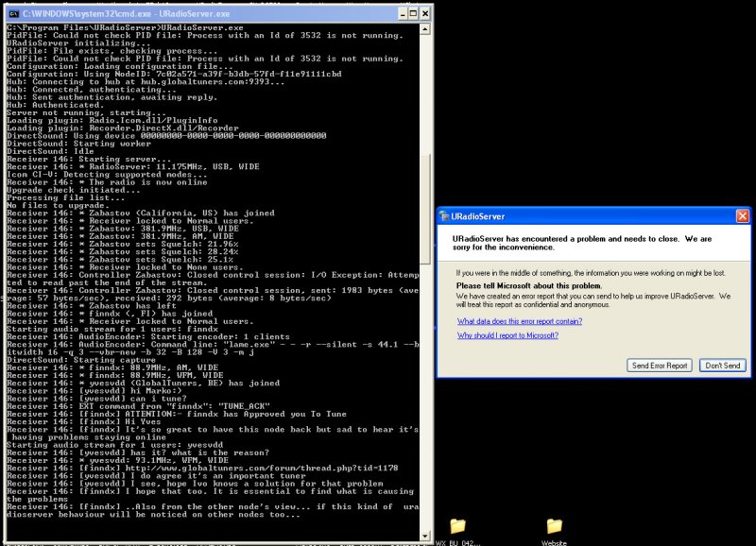Close the URadioServer error dialog
This screenshot has width=756, height=546.
(x=743, y=216)
